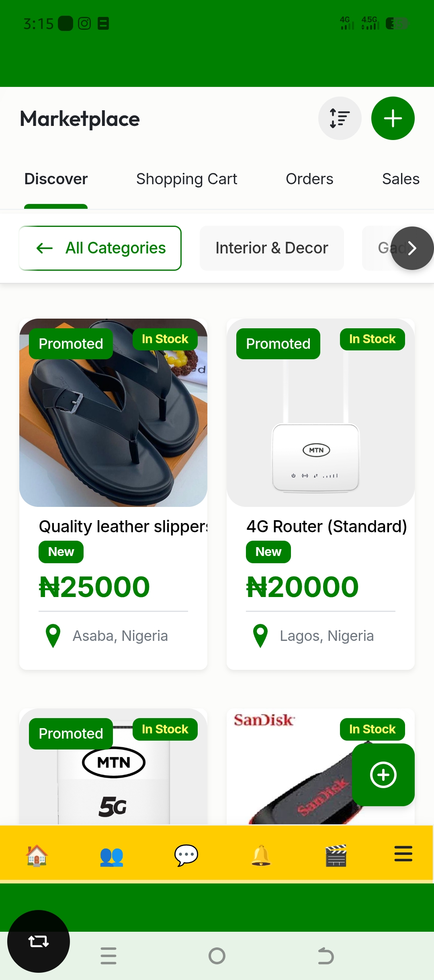
Task: Tap the black repost floating button
Action: (39, 941)
